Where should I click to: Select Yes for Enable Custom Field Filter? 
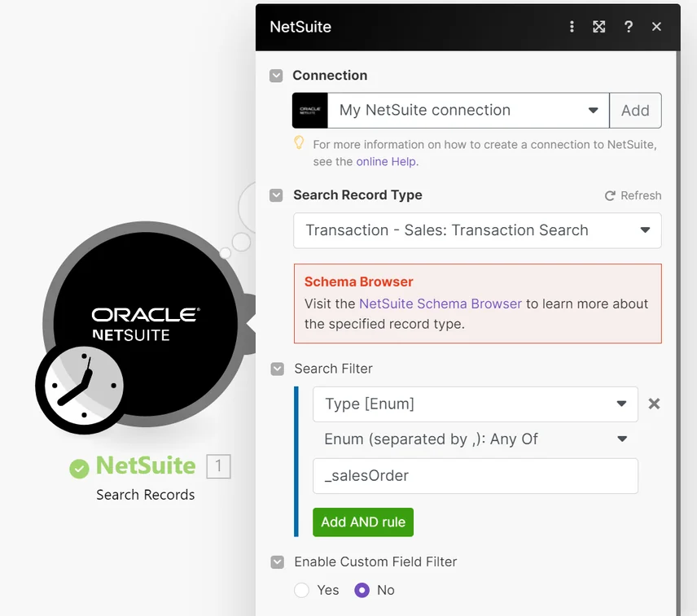(301, 590)
